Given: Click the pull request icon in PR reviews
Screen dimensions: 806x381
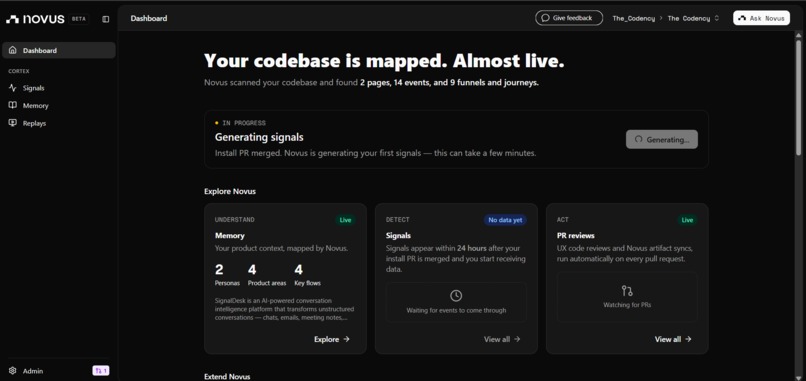Looking at the screenshot, I should [x=627, y=291].
